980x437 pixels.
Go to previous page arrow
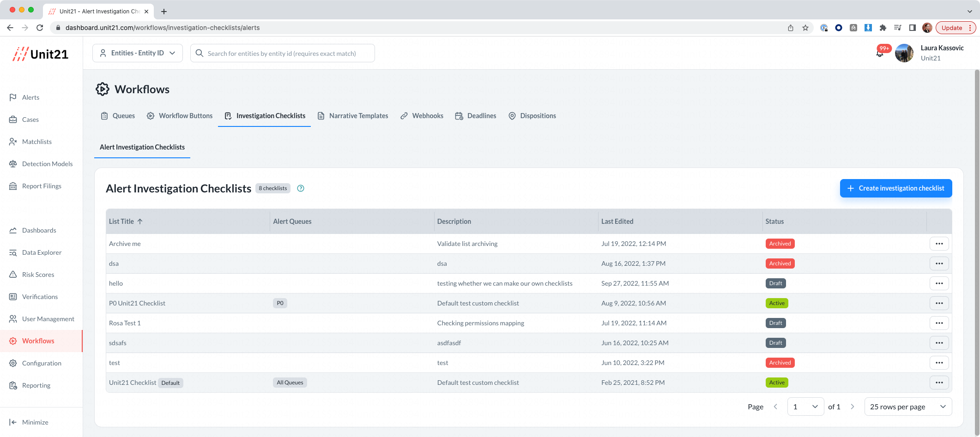point(775,407)
